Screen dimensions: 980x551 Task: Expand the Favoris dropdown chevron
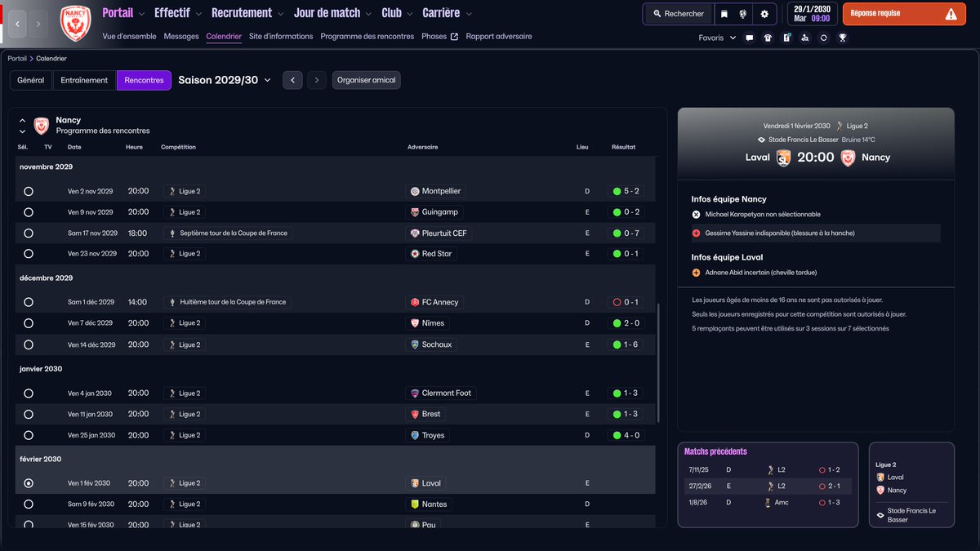tap(733, 38)
